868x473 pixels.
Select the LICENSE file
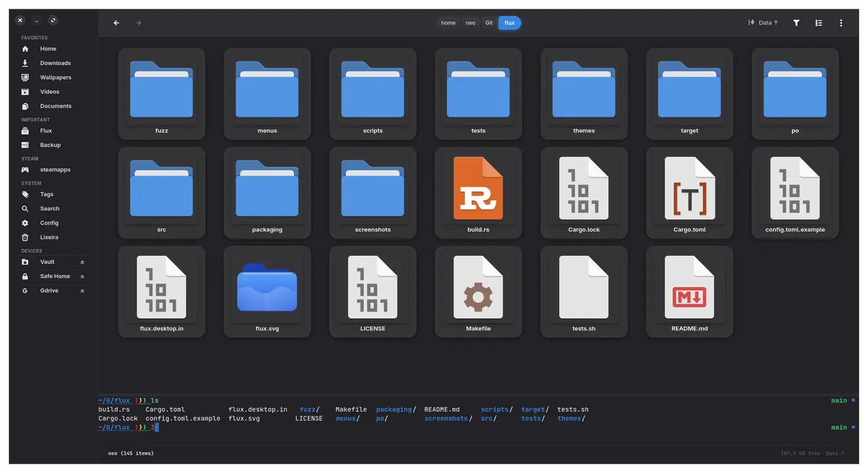[x=373, y=292]
